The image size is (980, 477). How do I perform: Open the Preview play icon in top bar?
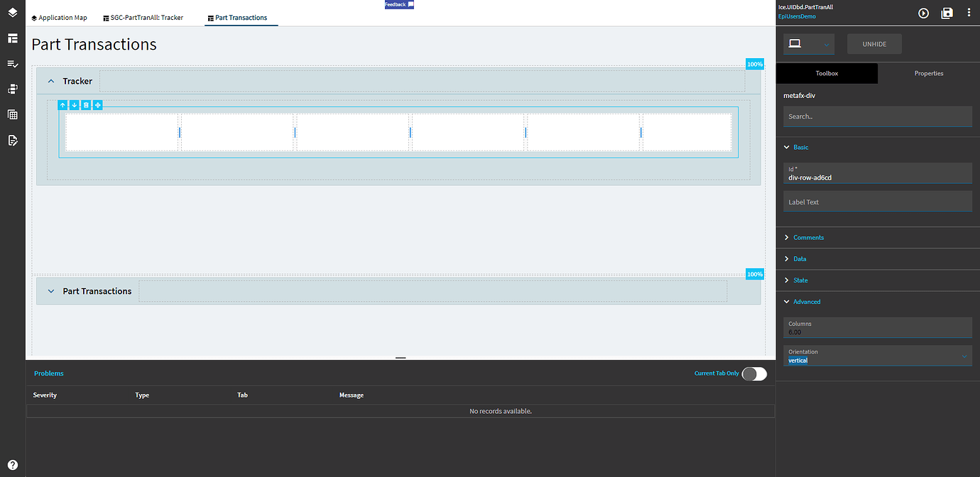click(x=923, y=12)
